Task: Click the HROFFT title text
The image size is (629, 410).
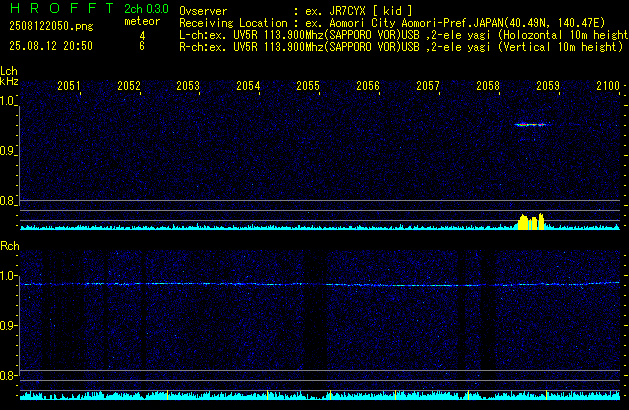Action: [62, 8]
